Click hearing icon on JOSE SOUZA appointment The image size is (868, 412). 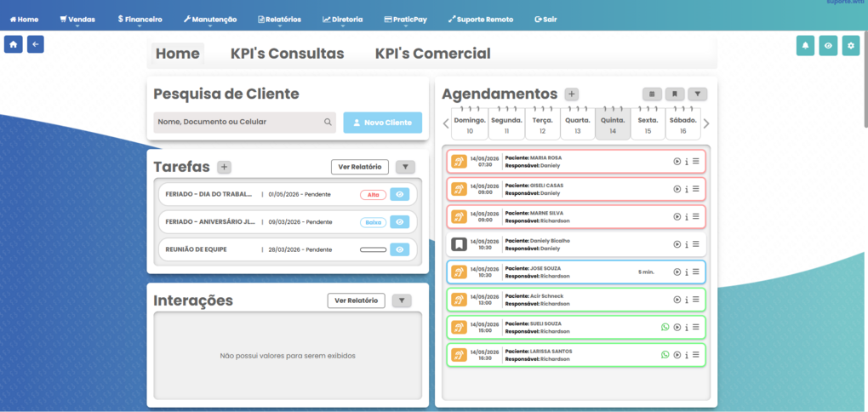coord(459,272)
